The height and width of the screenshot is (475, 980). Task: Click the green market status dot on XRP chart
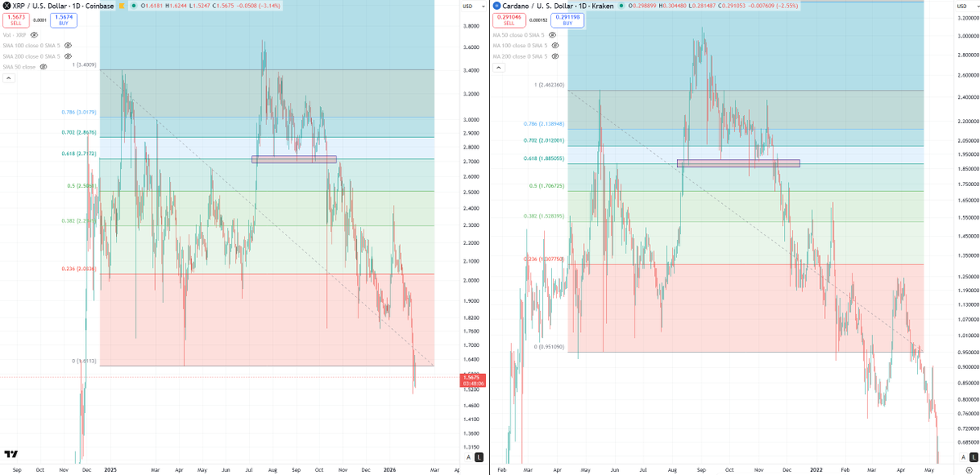(x=132, y=6)
